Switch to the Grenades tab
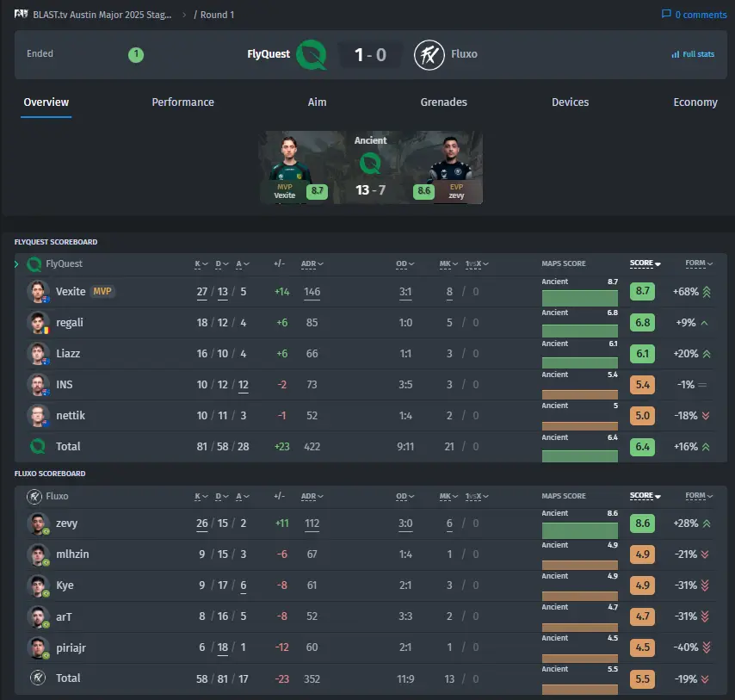This screenshot has width=735, height=700. point(443,102)
